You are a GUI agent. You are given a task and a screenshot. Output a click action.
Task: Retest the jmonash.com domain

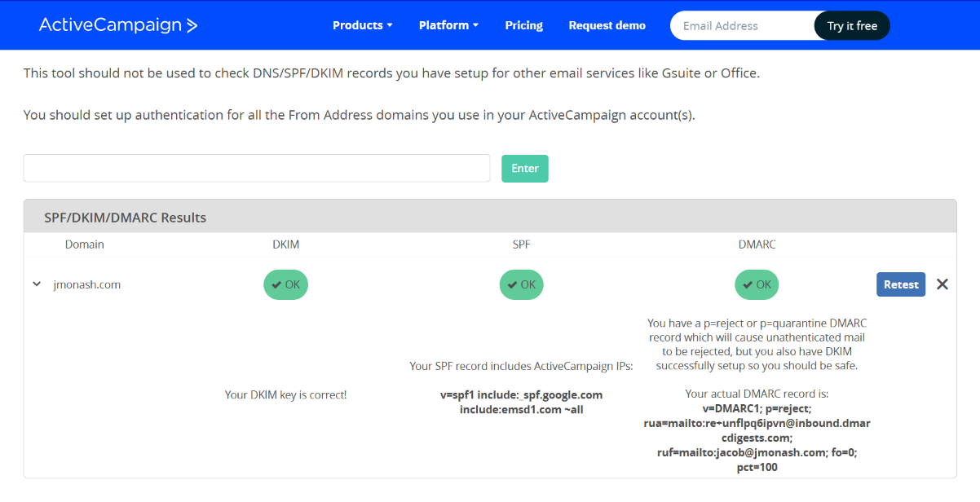click(901, 284)
